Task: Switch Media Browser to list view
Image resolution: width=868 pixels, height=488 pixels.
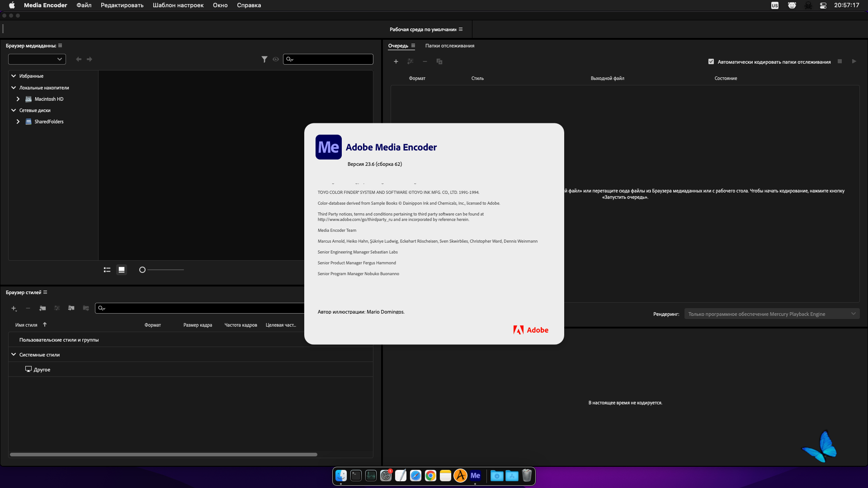Action: point(107,270)
